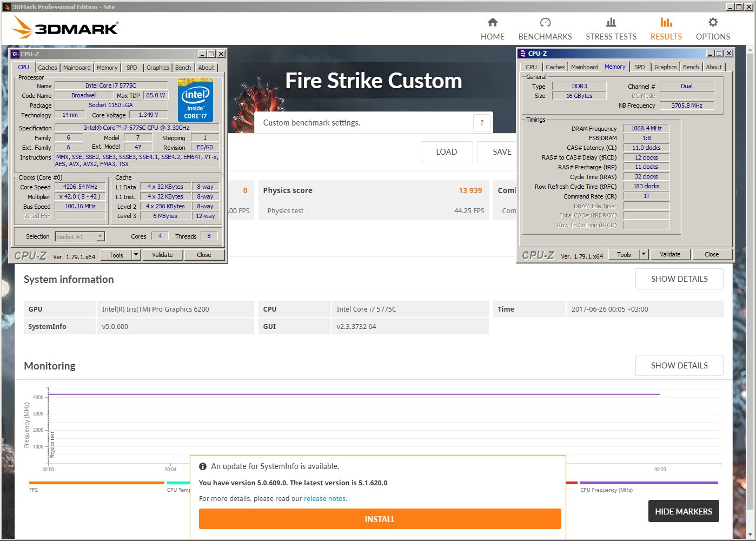Click the Physics test timeline marker
Screen dimensions: 756x541
coord(52,445)
